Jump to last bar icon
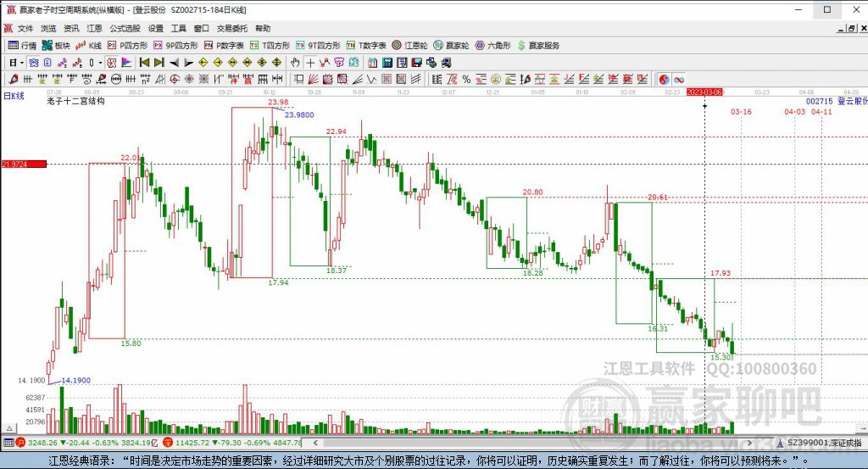Viewport: 868px width, 469px height. pos(159,63)
